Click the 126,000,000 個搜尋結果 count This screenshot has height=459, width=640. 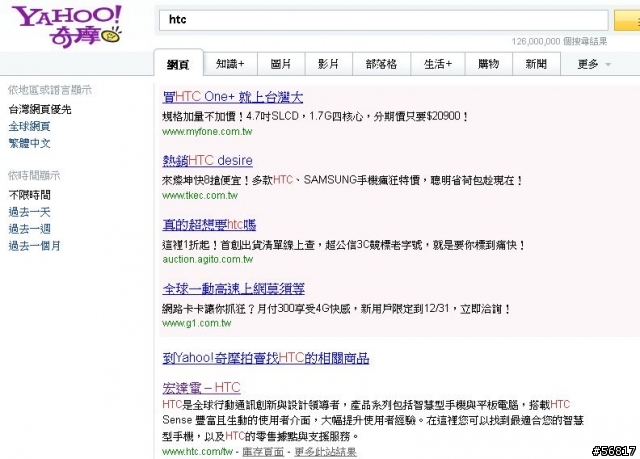[559, 41]
